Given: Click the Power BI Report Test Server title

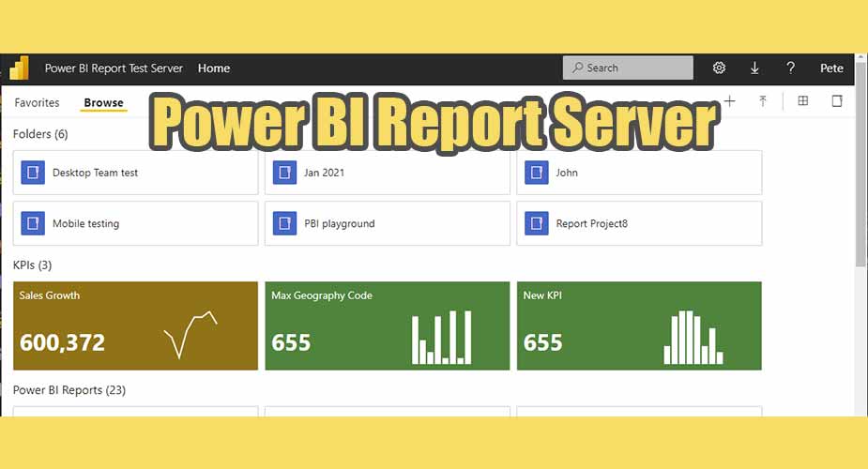Looking at the screenshot, I should [114, 68].
